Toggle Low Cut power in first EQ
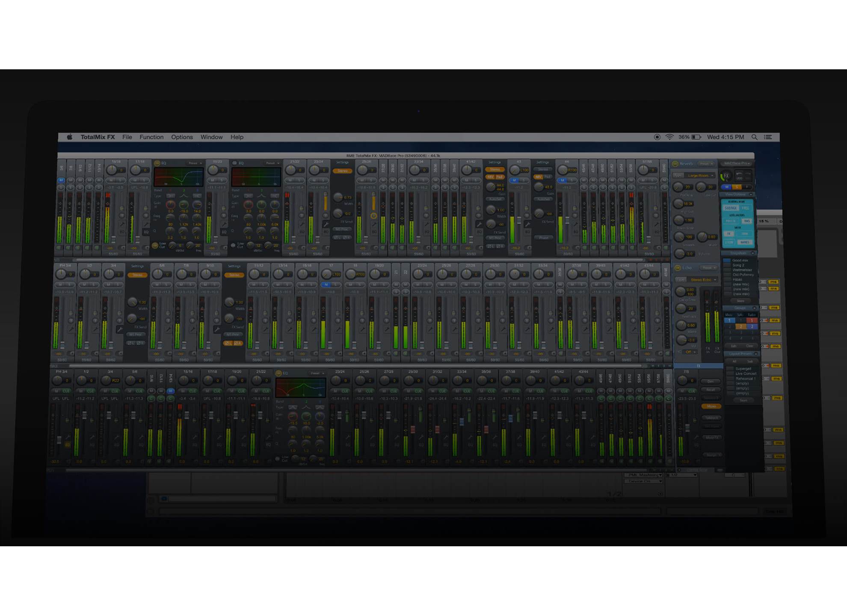The height and width of the screenshot is (616, 847). click(x=154, y=246)
